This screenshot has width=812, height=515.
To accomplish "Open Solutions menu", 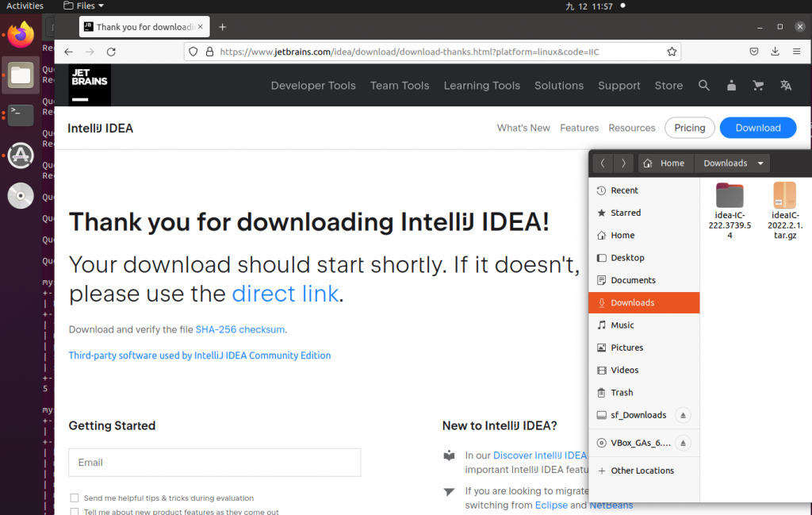I will 559,86.
